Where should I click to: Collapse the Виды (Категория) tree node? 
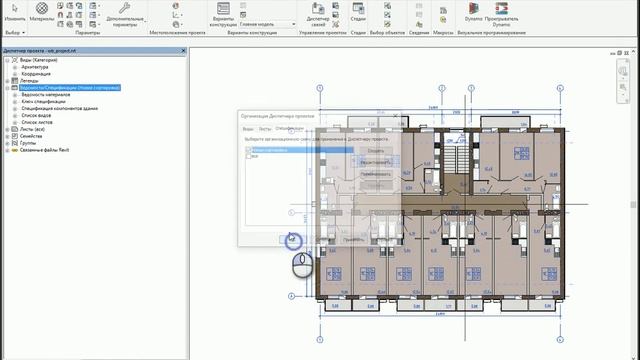7,60
